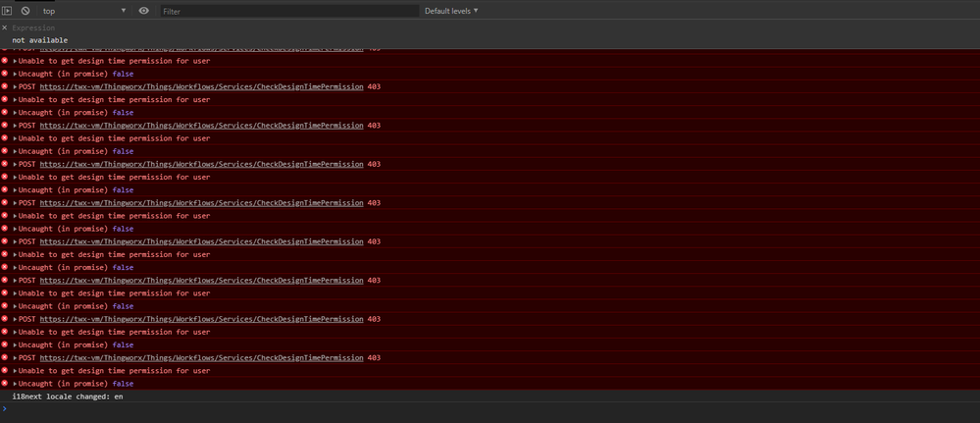Open the JavaScript context dropdown showing top

click(83, 11)
